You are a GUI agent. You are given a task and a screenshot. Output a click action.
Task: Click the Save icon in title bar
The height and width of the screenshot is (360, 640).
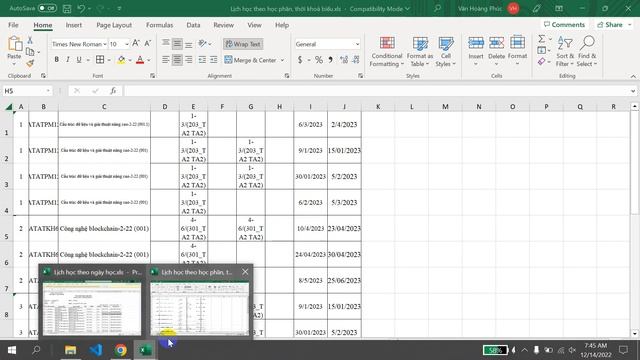pyautogui.click(x=67, y=8)
